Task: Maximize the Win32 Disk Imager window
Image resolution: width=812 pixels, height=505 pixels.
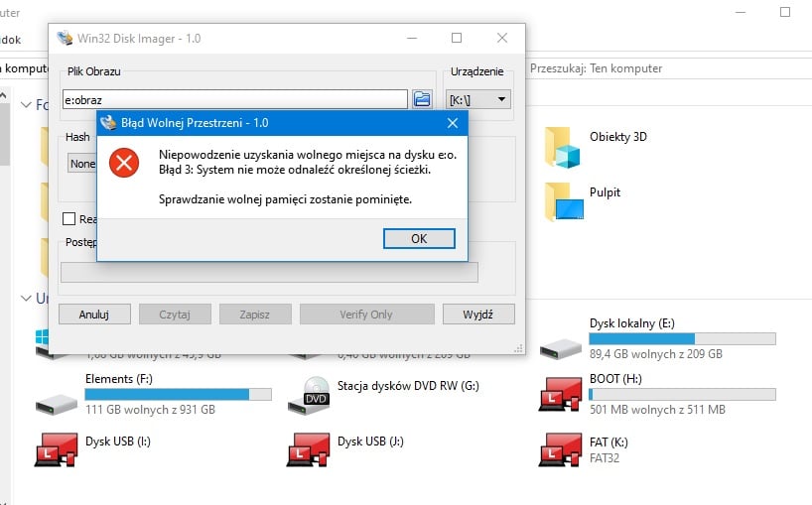Action: 457,38
